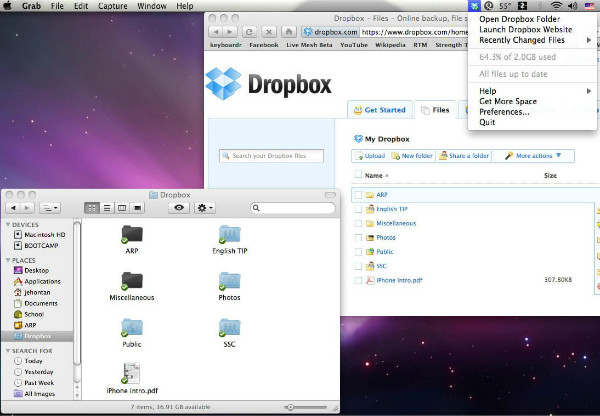Tick the select-all checkbox beside Name header
This screenshot has height=416, width=600.
(358, 175)
